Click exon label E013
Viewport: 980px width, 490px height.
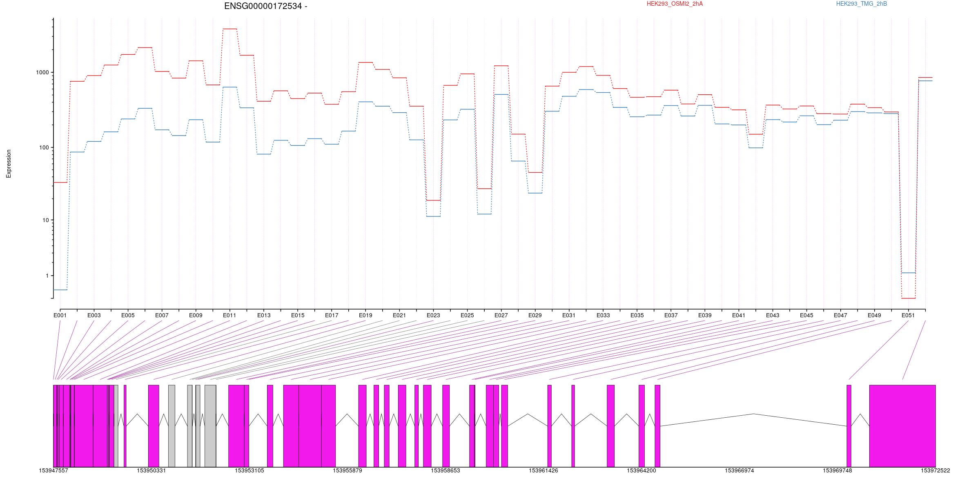[x=264, y=315]
